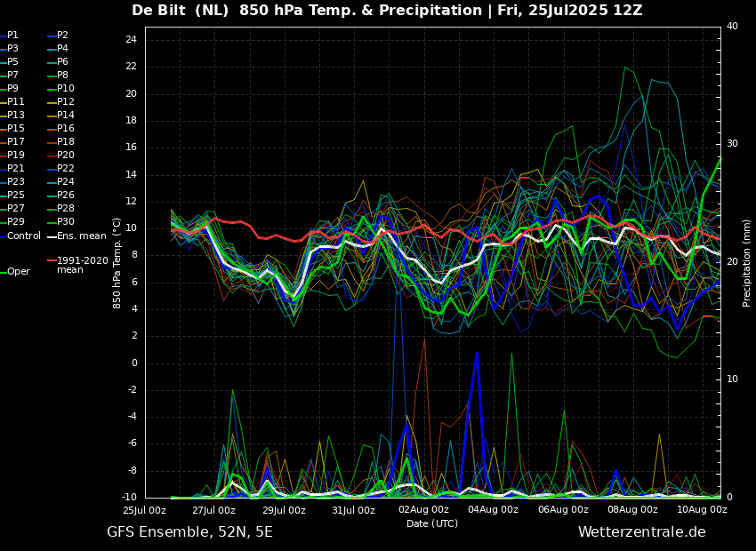Click the white line swatch for Ens. mean
Image resolution: width=756 pixels, height=551 pixels.
point(52,236)
